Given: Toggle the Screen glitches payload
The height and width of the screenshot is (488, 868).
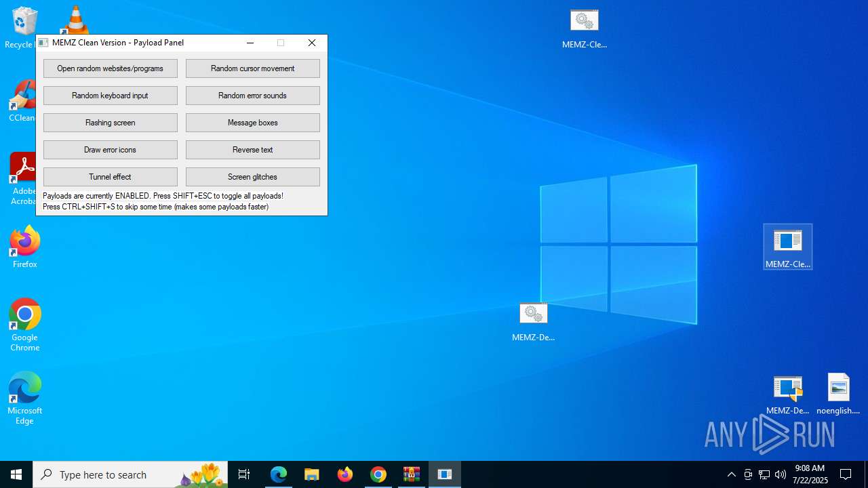Looking at the screenshot, I should pyautogui.click(x=253, y=177).
